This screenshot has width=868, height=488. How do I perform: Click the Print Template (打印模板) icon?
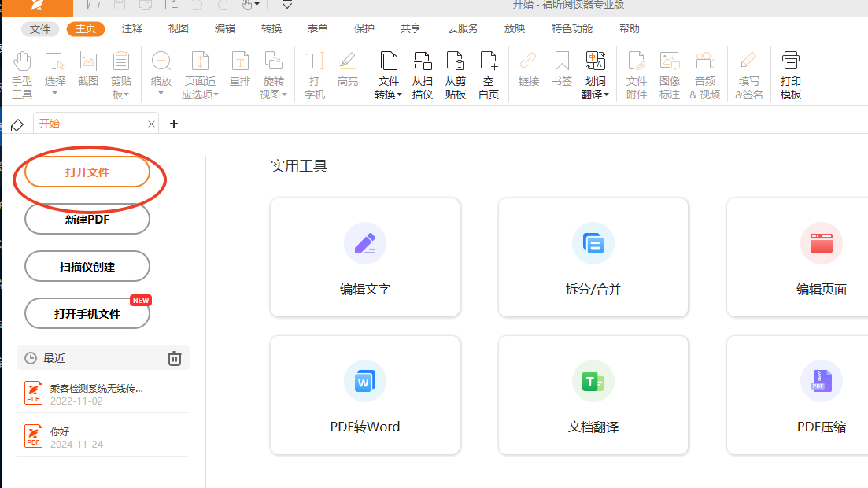790,75
